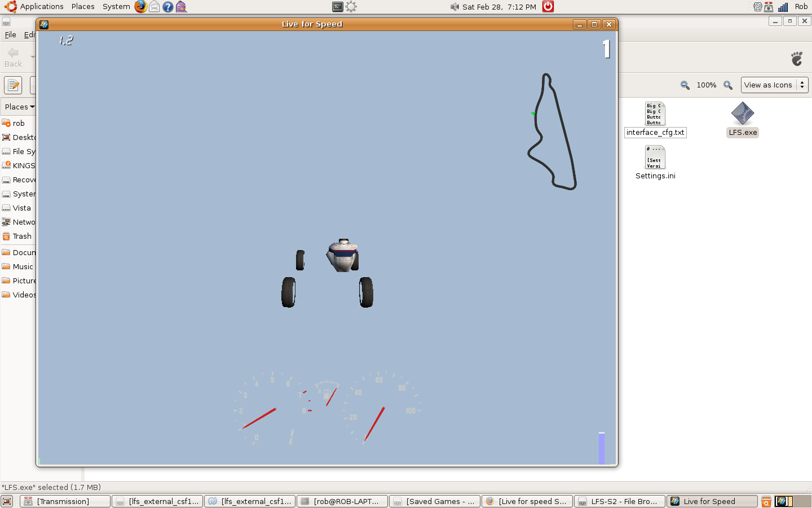Click the GNOME foot throbber icon
This screenshot has width=812, height=508.
point(797,58)
